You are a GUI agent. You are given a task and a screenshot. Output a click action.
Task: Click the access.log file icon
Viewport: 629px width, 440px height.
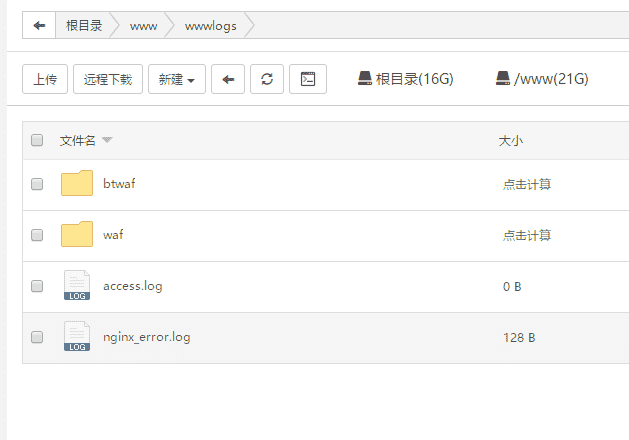pyautogui.click(x=77, y=286)
